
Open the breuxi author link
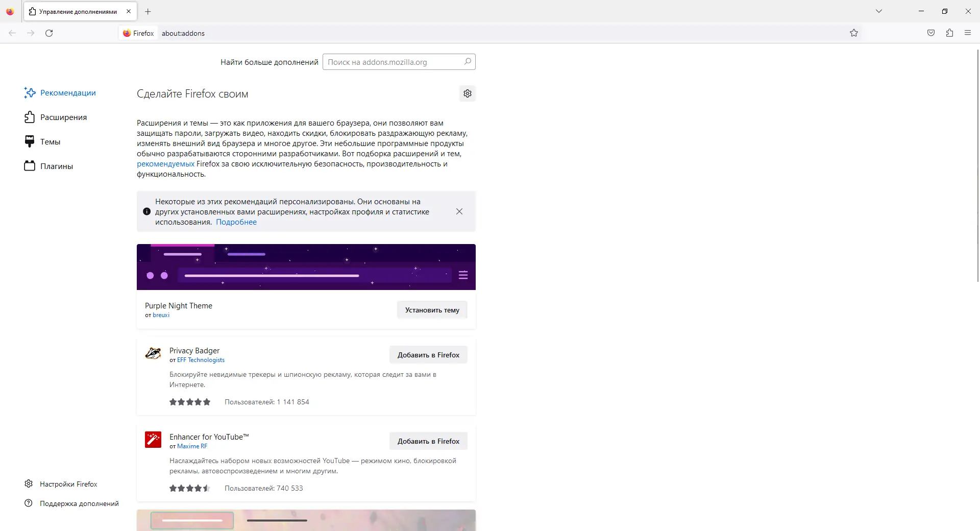161,315
